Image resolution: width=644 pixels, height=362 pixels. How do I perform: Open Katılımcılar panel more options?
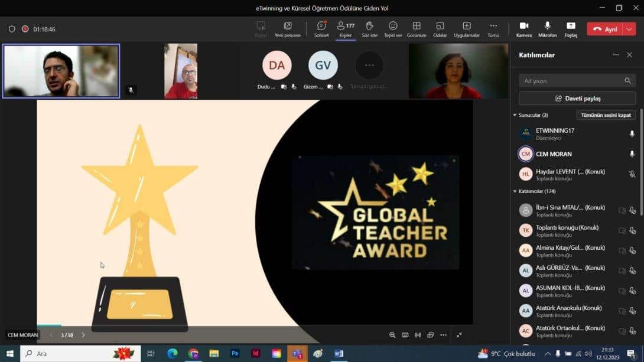[x=615, y=54]
